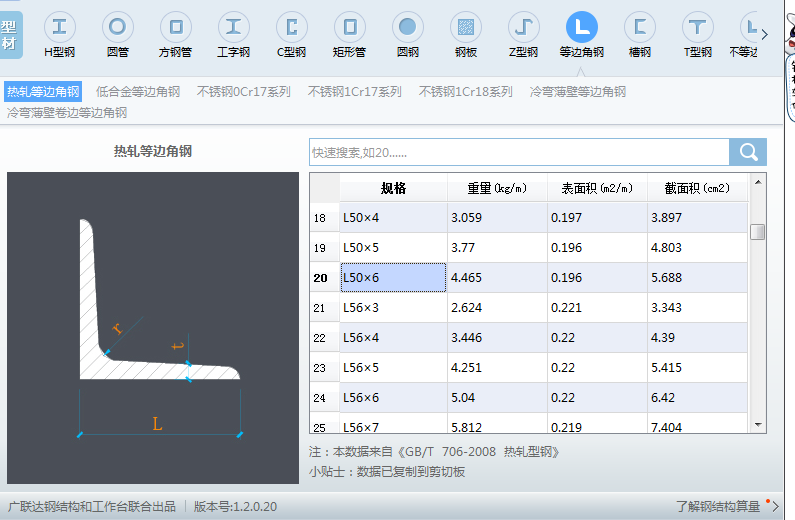Click the table vertical scrollbar thumb
This screenshot has width=795, height=520.
[757, 232]
